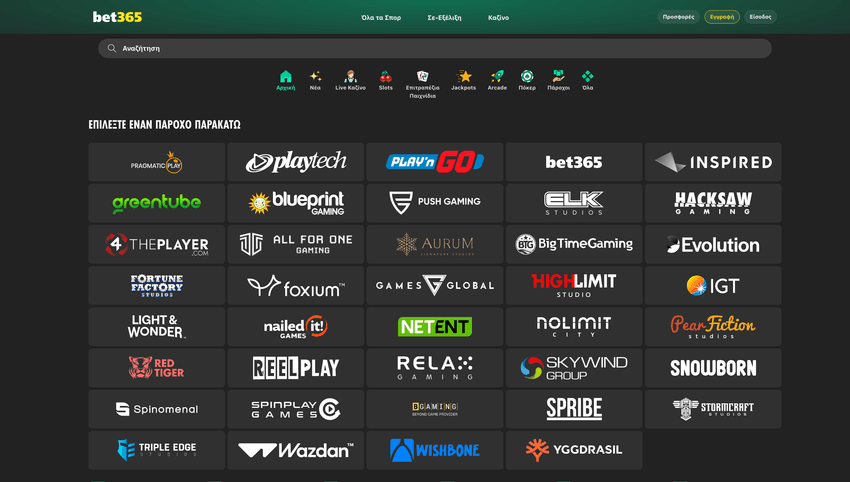Select the Pragmatic Play provider tile
The image size is (850, 482).
[x=157, y=162]
